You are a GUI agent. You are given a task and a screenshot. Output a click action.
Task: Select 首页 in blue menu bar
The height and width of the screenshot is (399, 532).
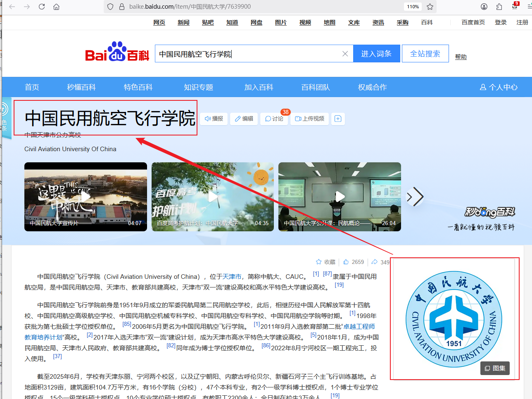tap(32, 87)
